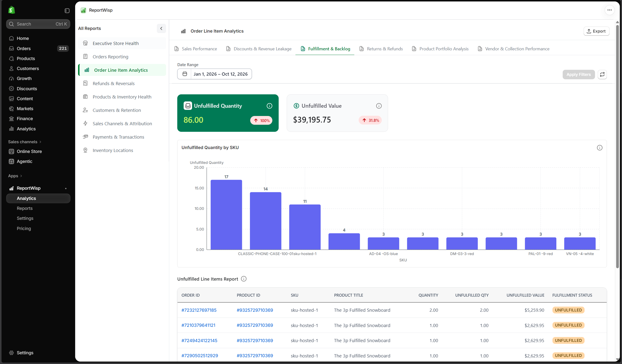Open Products & Inventory Health report

click(x=122, y=97)
